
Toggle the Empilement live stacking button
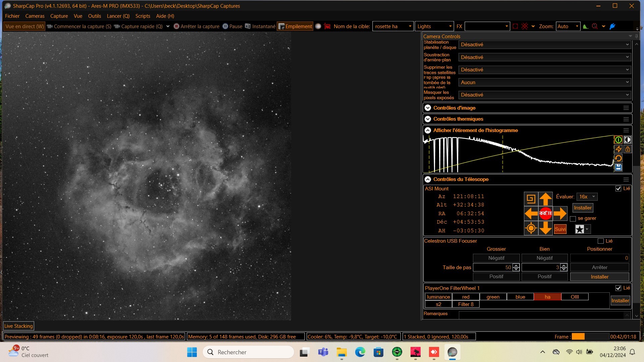[x=295, y=26]
